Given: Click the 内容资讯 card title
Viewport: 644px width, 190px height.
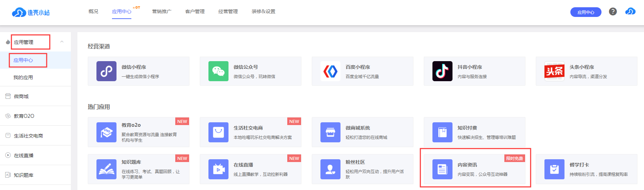Looking at the screenshot, I should click(467, 165).
